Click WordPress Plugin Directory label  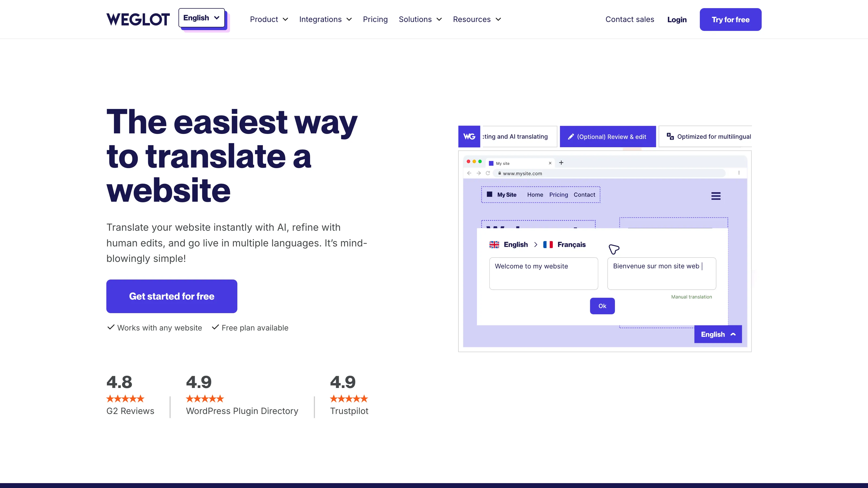coord(242,411)
